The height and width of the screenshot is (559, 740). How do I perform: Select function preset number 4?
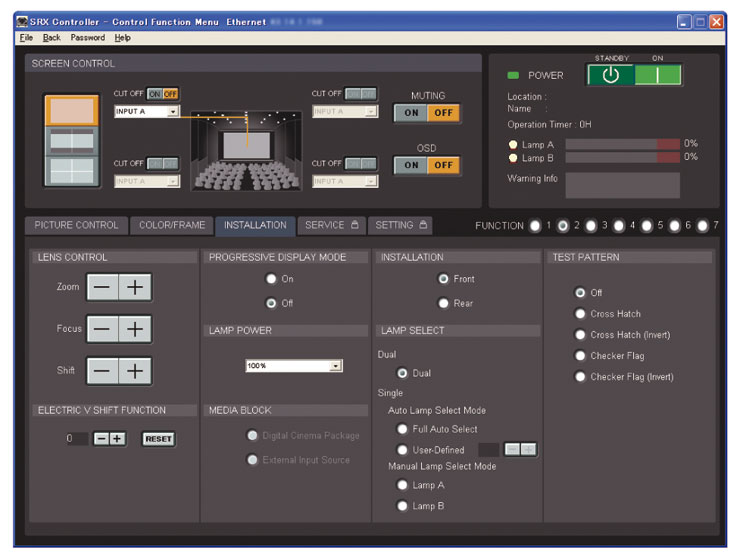(618, 226)
